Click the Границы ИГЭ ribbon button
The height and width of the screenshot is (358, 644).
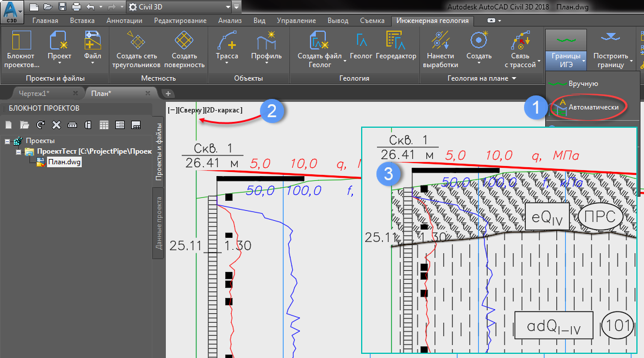(566, 49)
